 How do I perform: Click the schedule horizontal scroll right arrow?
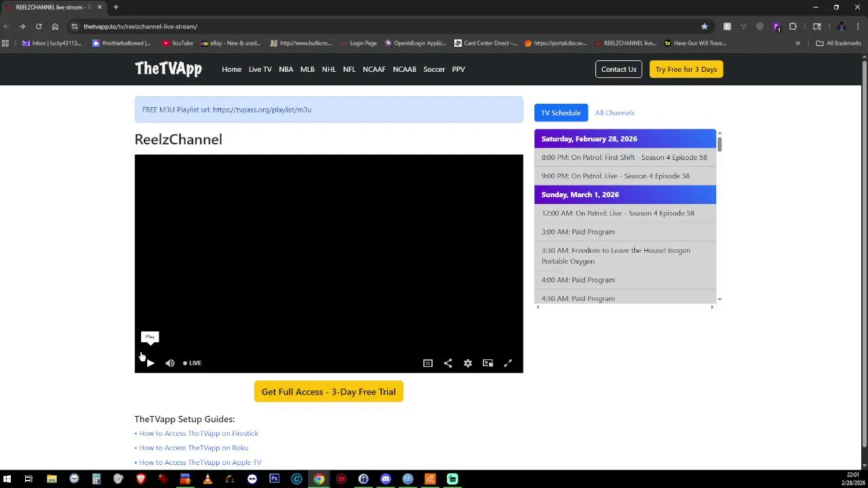pos(712,307)
